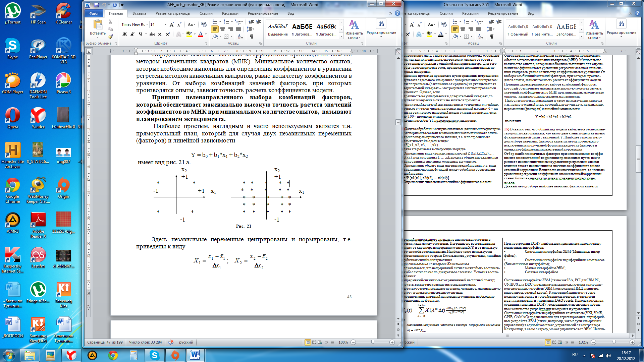Open the font name dropdown Times New Roman
Screen dimensions: 644x362
point(147,24)
